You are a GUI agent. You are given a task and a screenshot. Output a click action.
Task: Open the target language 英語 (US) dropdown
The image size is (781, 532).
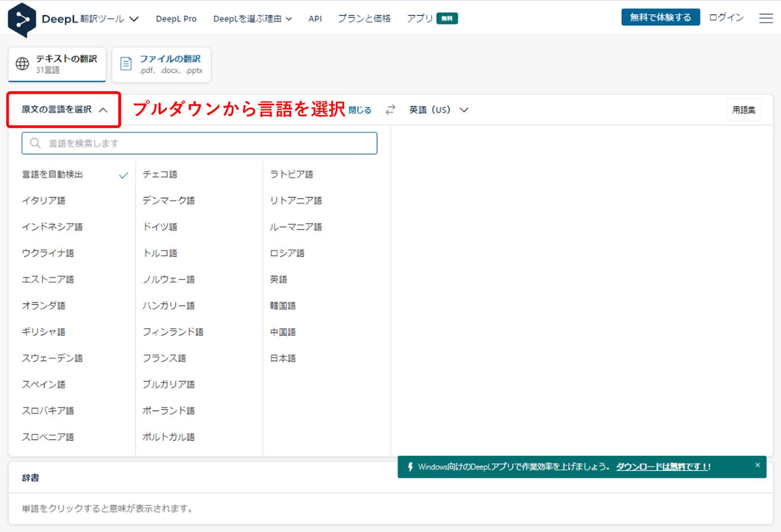coord(439,110)
